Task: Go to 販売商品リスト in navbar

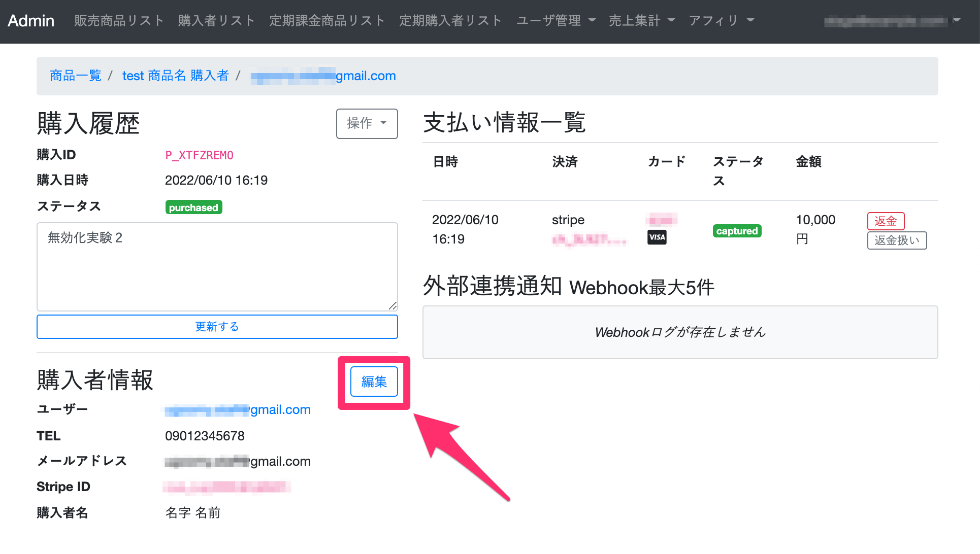Action: (x=119, y=21)
